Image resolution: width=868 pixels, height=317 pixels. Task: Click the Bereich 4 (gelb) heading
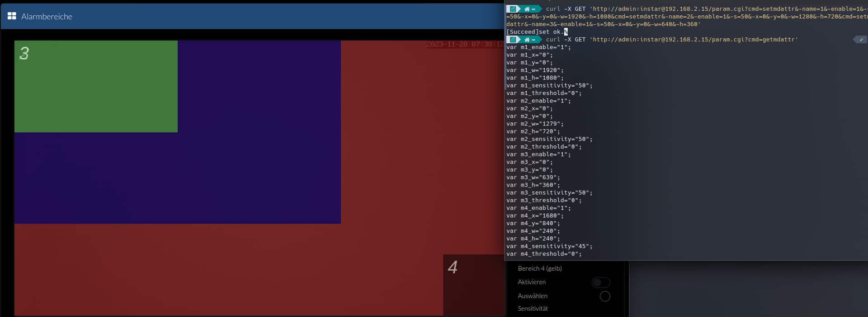(x=540, y=268)
